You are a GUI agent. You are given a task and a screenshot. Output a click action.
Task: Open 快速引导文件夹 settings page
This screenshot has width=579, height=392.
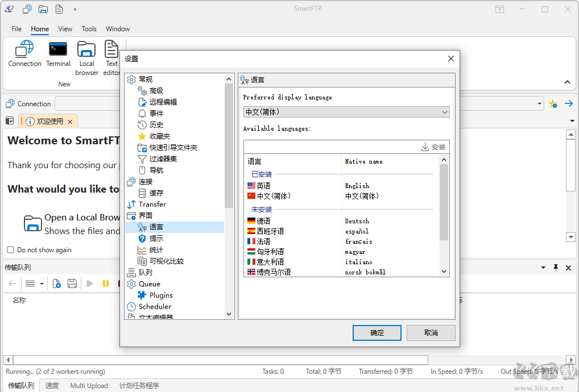pos(173,148)
